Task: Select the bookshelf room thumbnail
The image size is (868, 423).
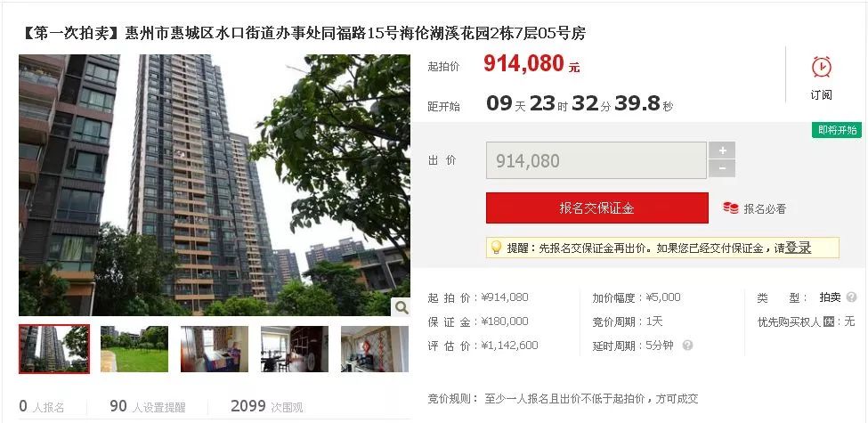Action: click(x=295, y=349)
